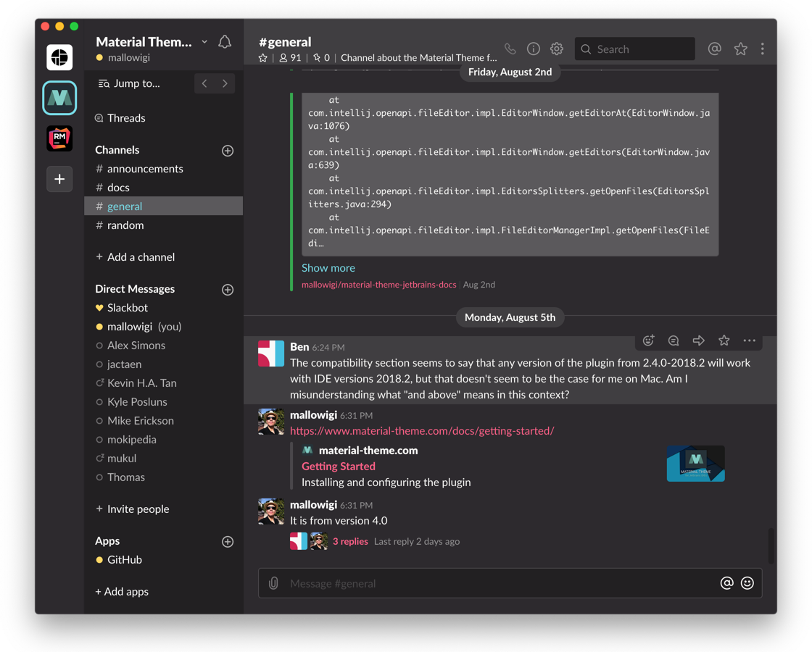Open direct message with Alex Simons
The width and height of the screenshot is (812, 652).
[163, 345]
